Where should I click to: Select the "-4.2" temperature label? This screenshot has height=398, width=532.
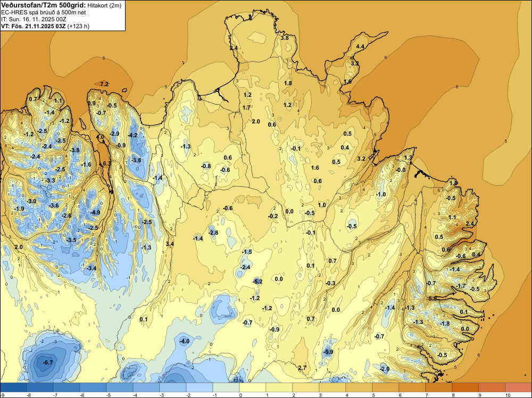point(132,135)
